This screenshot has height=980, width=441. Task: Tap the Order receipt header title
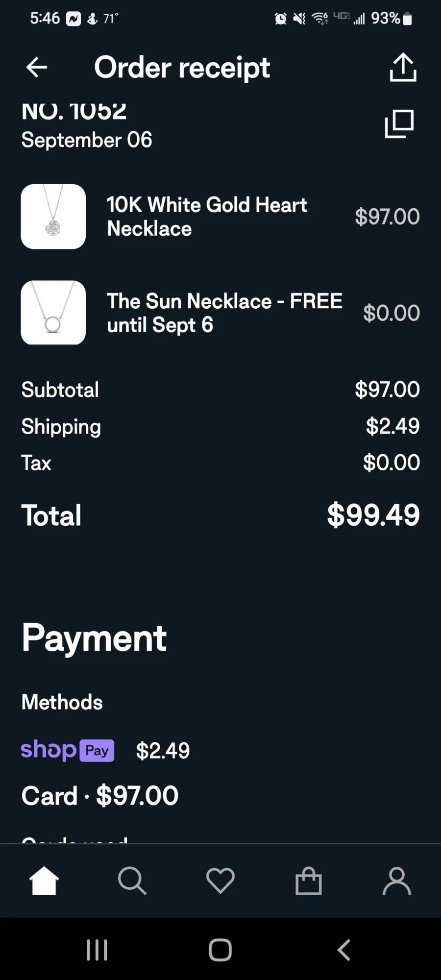click(x=182, y=68)
